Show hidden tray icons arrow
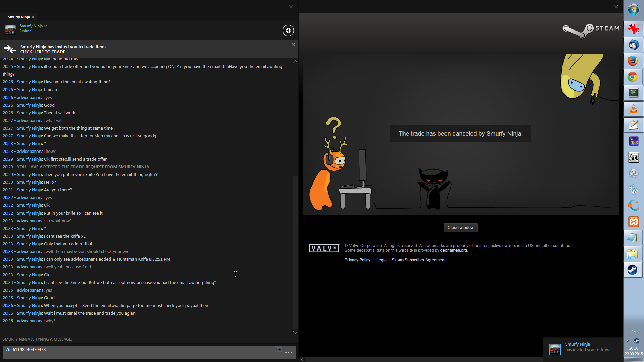Screen dimensions: 644x362 coord(628,341)
